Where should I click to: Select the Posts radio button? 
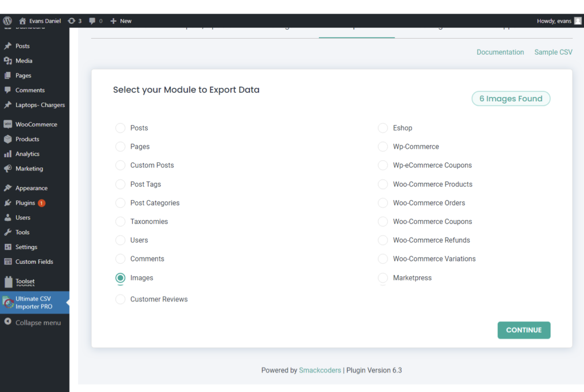click(120, 128)
